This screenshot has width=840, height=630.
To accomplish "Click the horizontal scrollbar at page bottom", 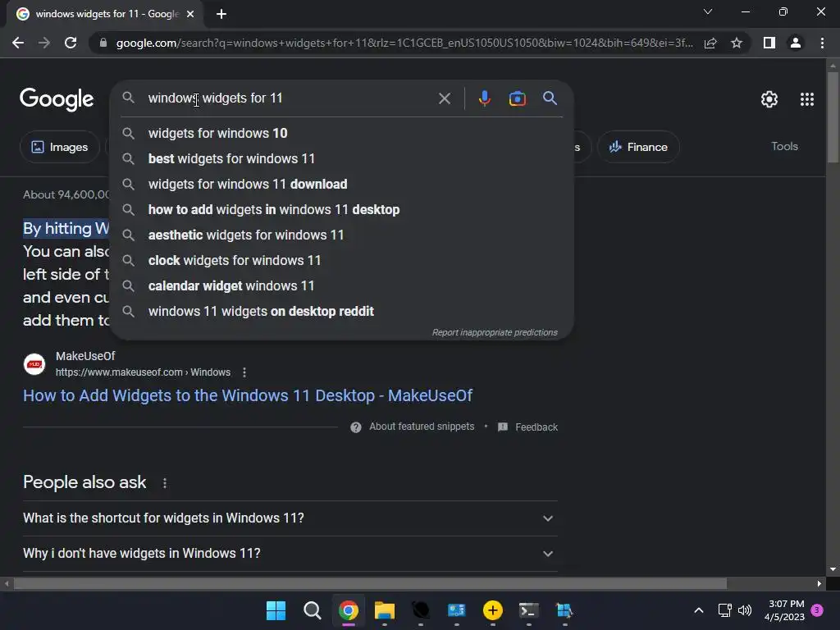I will click(370, 583).
